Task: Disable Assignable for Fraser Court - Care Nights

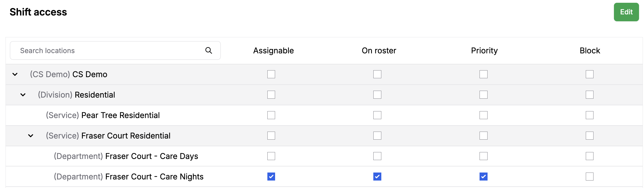Action: pos(271,176)
